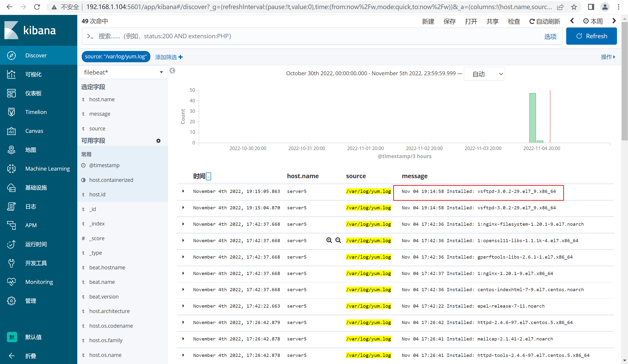Click 新建 in the top menu

(x=428, y=21)
